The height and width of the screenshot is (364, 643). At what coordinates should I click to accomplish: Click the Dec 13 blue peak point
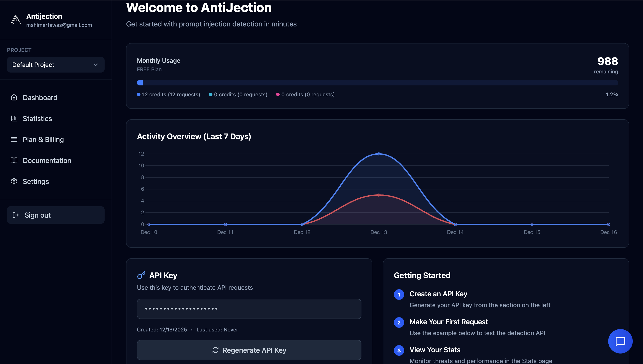378,154
